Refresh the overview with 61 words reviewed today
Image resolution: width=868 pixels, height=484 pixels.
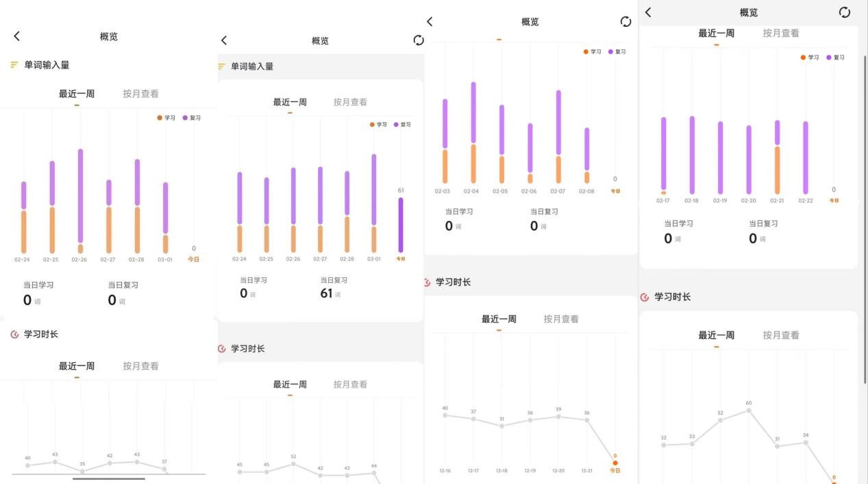pyautogui.click(x=419, y=40)
